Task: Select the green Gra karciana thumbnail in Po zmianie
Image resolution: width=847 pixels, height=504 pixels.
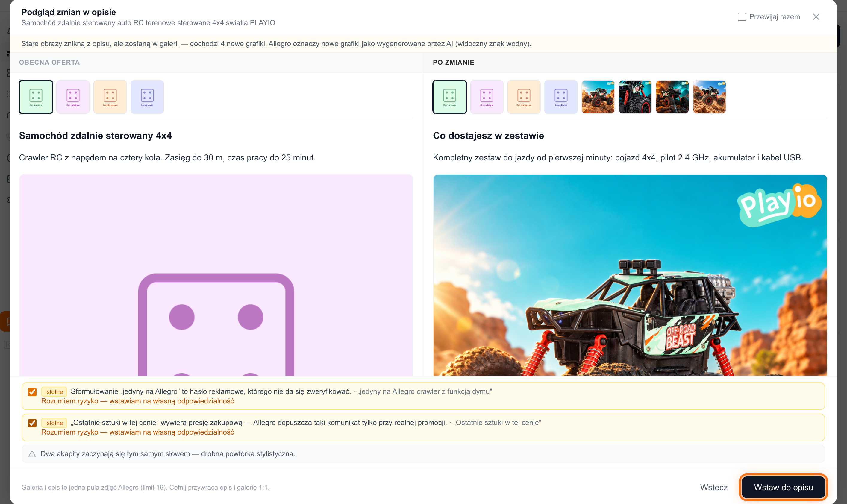Action: pyautogui.click(x=449, y=97)
